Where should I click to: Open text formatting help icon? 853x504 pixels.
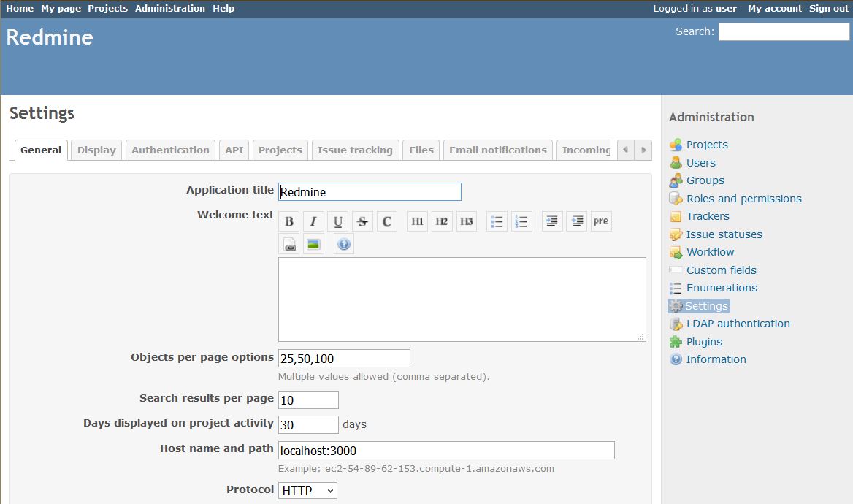click(x=344, y=244)
